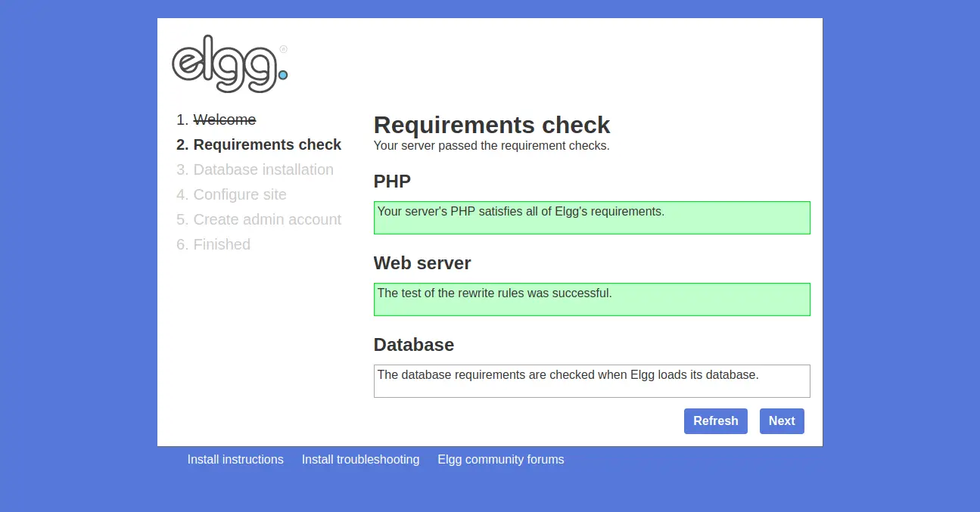Click the Database section heading
Image resolution: width=980 pixels, height=512 pixels.
point(414,345)
